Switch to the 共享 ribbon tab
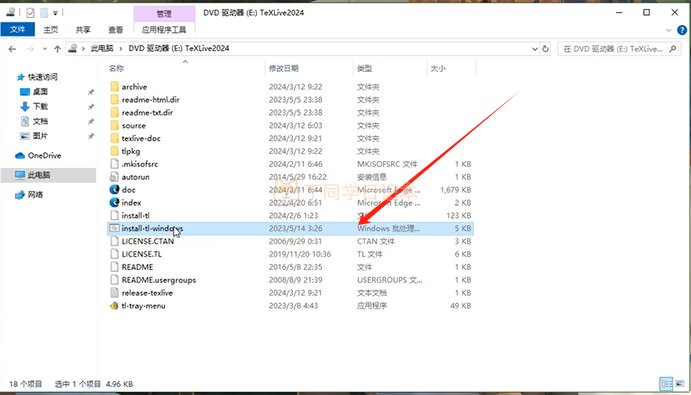 [x=83, y=30]
